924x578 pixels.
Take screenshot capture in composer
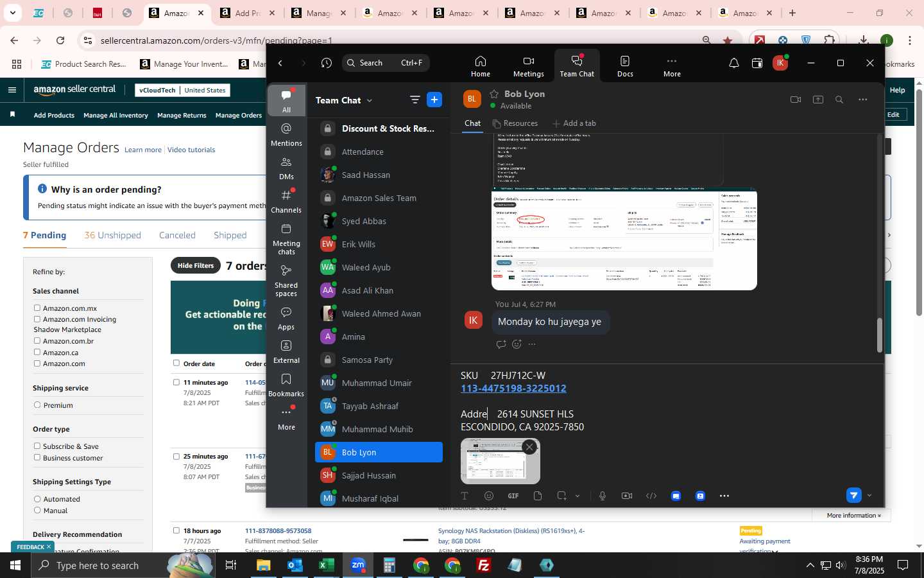coord(562,496)
